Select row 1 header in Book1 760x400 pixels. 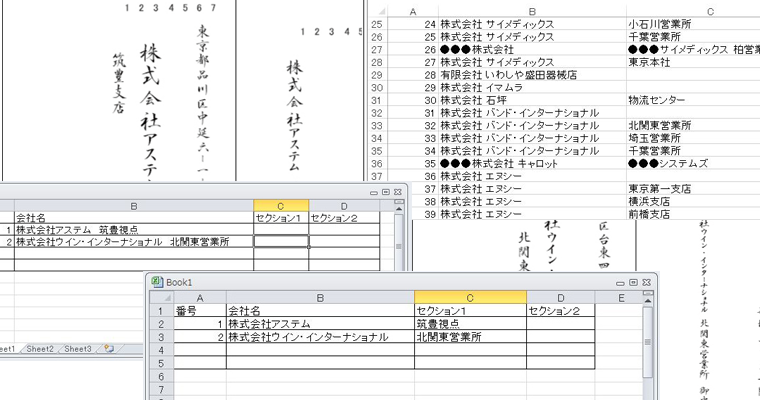[161, 311]
